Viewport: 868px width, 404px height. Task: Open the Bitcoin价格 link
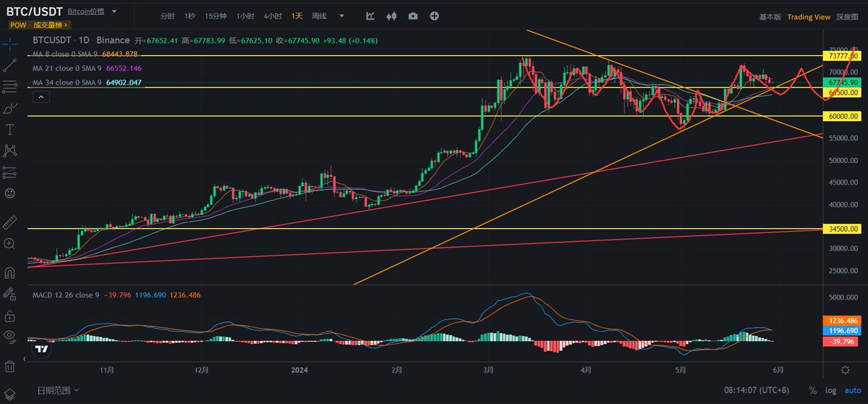click(x=85, y=12)
